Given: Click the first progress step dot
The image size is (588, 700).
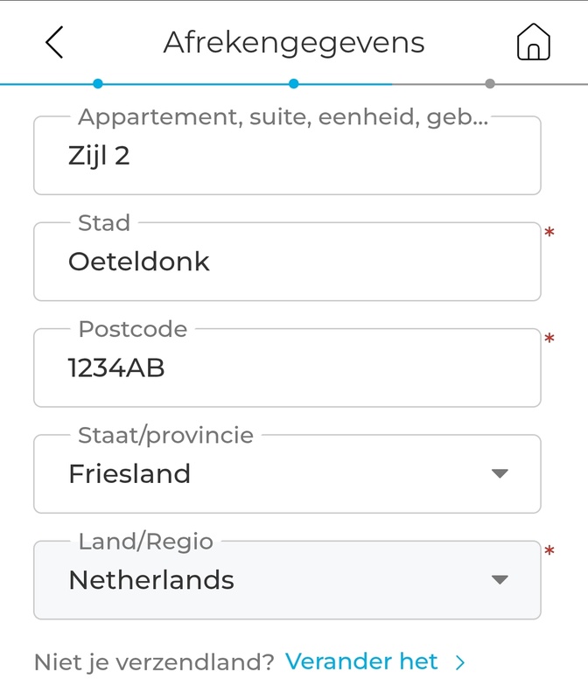Looking at the screenshot, I should (98, 84).
